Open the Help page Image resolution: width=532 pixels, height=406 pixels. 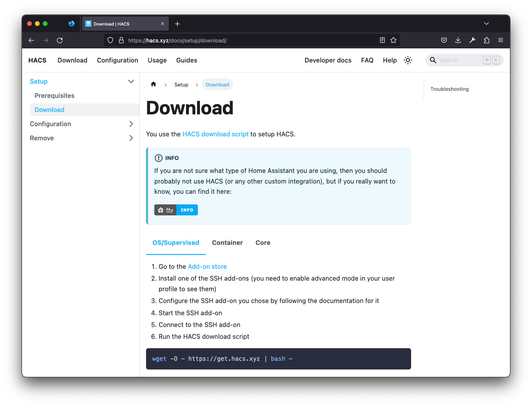tap(390, 60)
